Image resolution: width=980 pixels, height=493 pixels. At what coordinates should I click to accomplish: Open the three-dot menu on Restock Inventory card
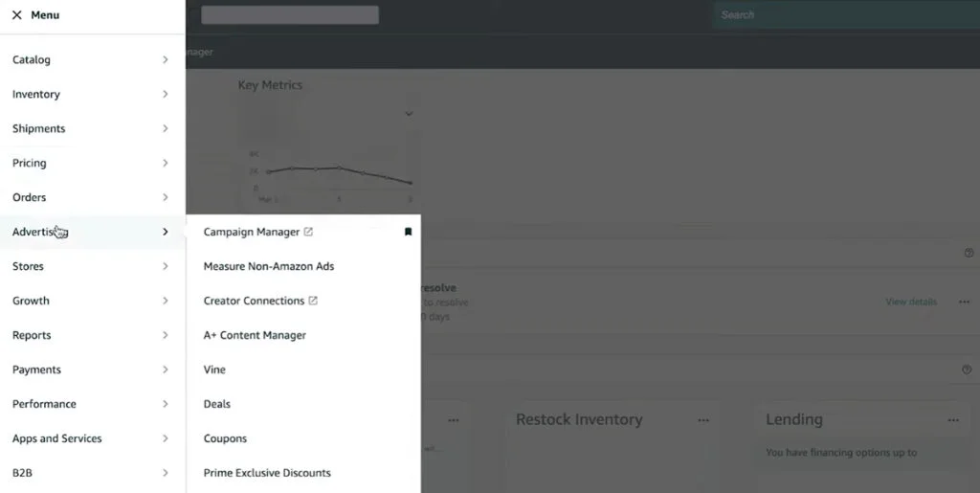[703, 420]
